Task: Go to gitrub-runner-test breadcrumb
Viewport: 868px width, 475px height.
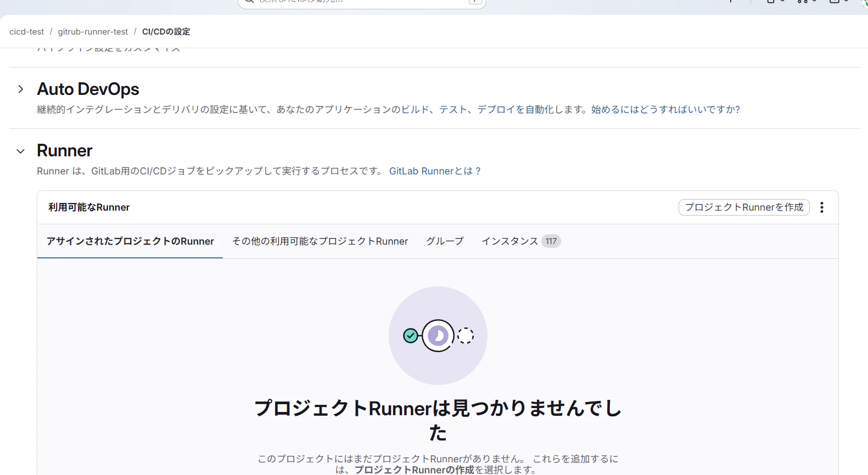Action: coord(93,32)
